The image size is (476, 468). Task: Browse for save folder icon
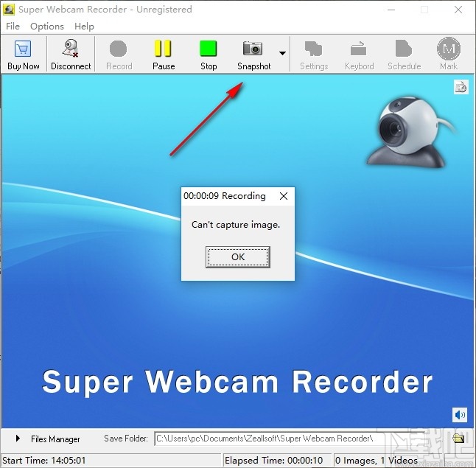pos(458,439)
